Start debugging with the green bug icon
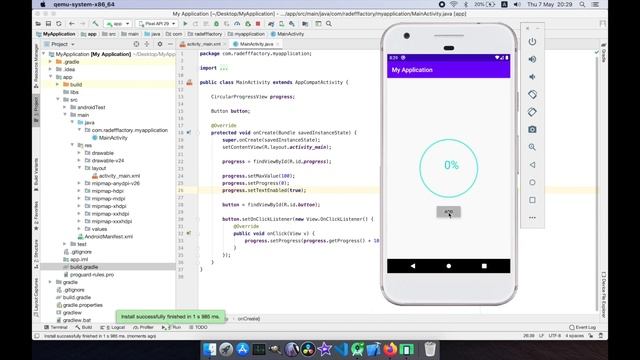This screenshot has height=360, width=640. click(216, 24)
